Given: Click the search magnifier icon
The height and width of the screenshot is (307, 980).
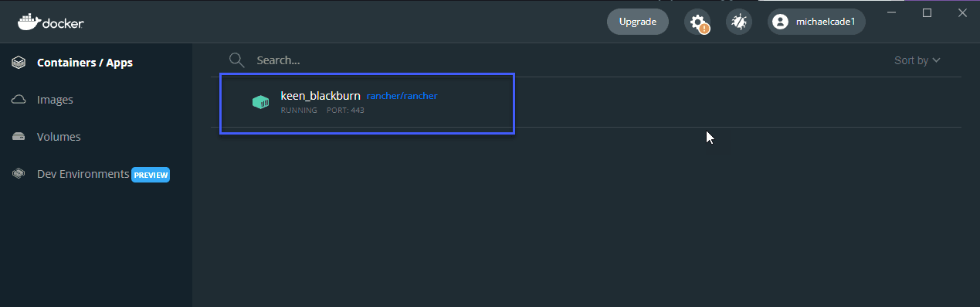Looking at the screenshot, I should (x=236, y=60).
